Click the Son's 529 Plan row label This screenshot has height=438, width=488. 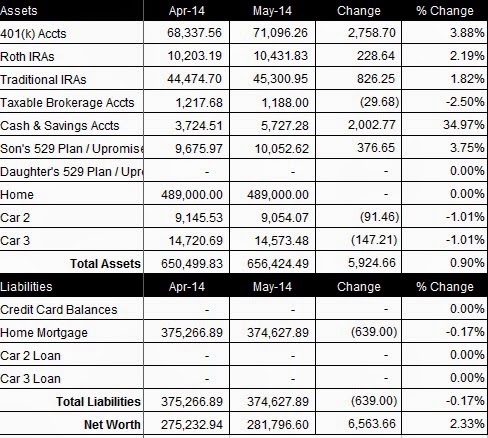[x=72, y=148]
